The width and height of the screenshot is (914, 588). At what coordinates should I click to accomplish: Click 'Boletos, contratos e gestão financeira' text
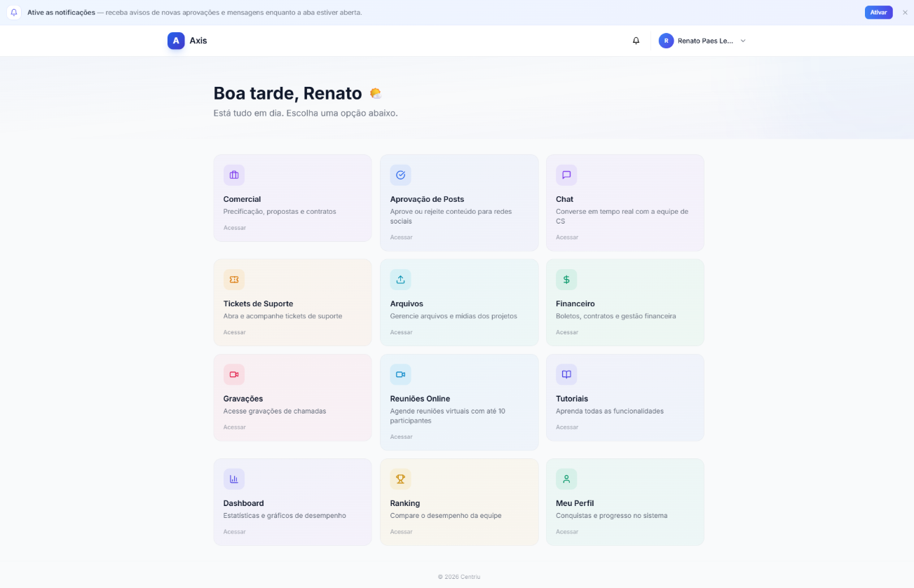pyautogui.click(x=616, y=316)
